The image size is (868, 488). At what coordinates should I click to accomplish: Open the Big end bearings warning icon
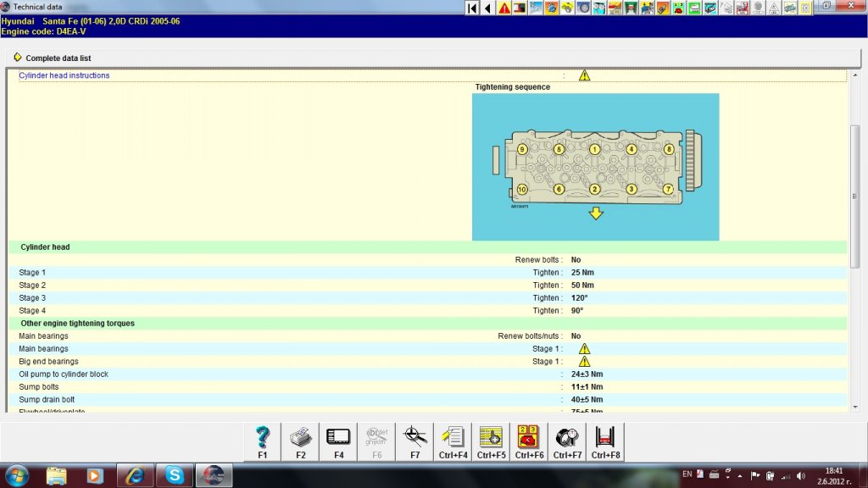[584, 362]
